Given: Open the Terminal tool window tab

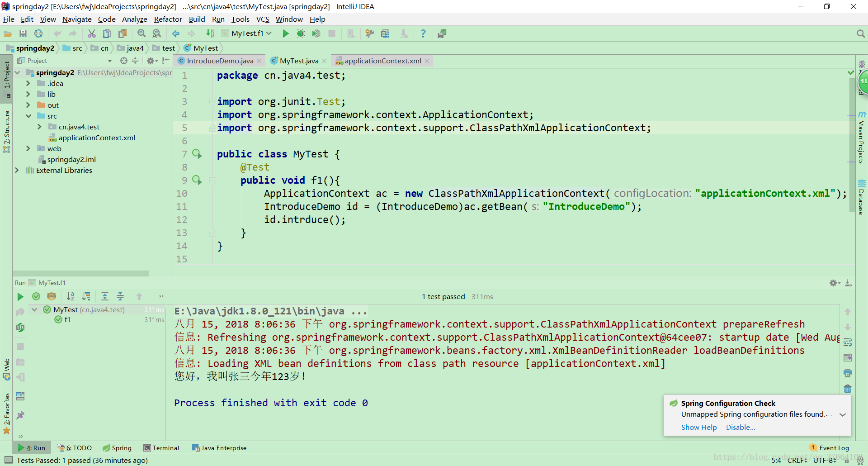Looking at the screenshot, I should (x=161, y=448).
